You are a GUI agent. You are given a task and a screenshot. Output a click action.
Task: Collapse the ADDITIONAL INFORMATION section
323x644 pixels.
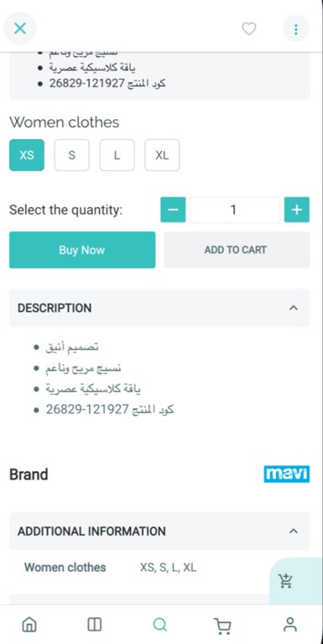pyautogui.click(x=159, y=531)
